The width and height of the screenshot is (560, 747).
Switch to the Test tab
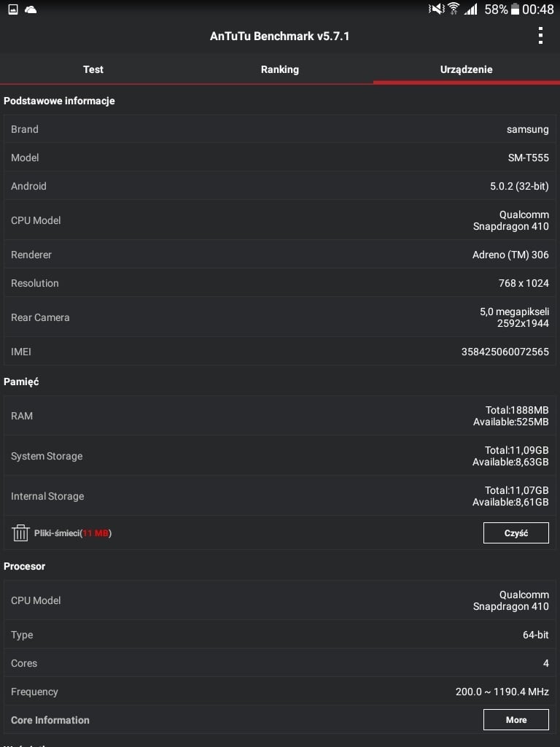click(x=93, y=69)
